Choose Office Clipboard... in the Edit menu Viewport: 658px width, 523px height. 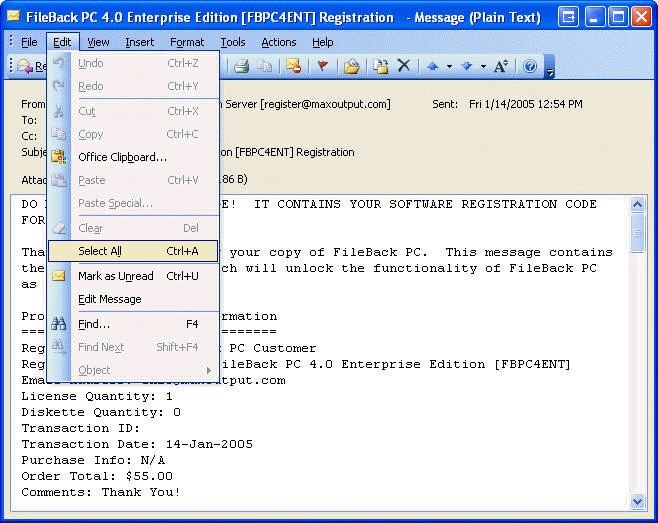tap(133, 157)
